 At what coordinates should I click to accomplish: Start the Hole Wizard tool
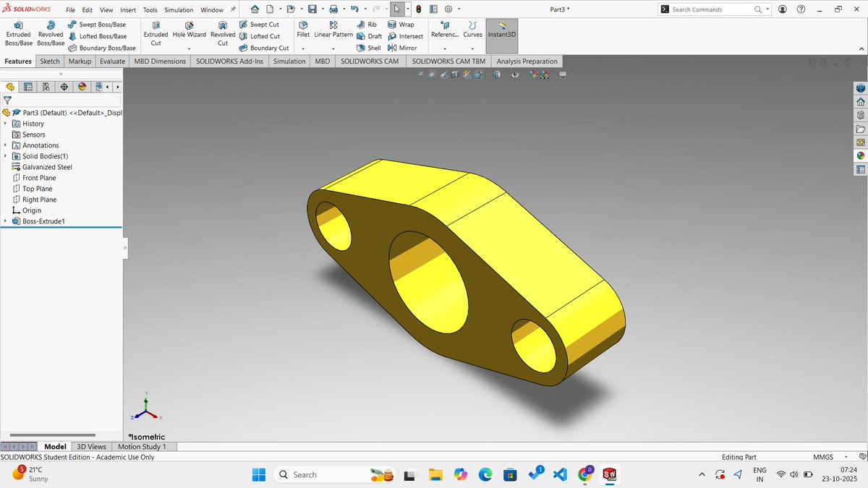click(x=189, y=29)
